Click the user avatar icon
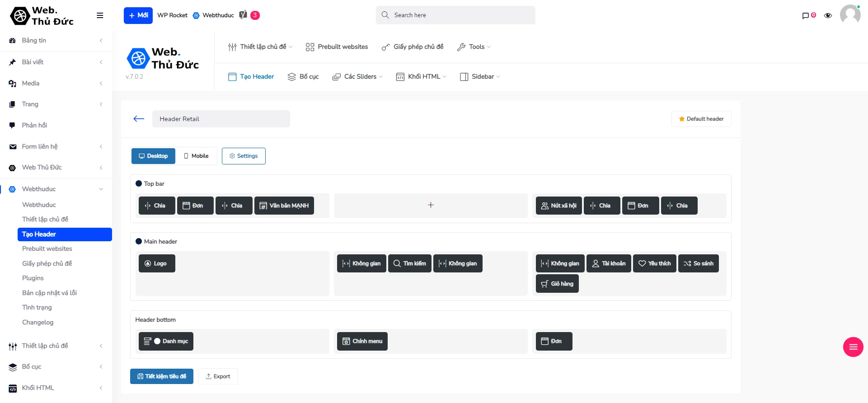The height and width of the screenshot is (403, 868). pyautogui.click(x=850, y=14)
